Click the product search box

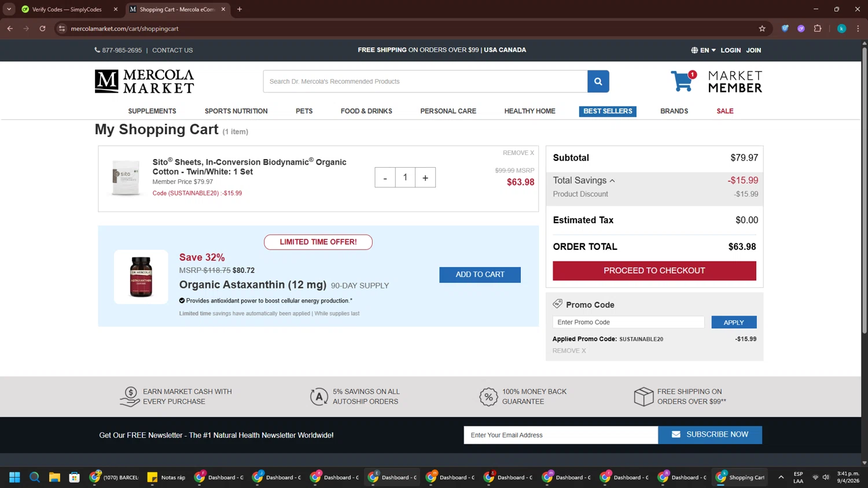click(425, 82)
